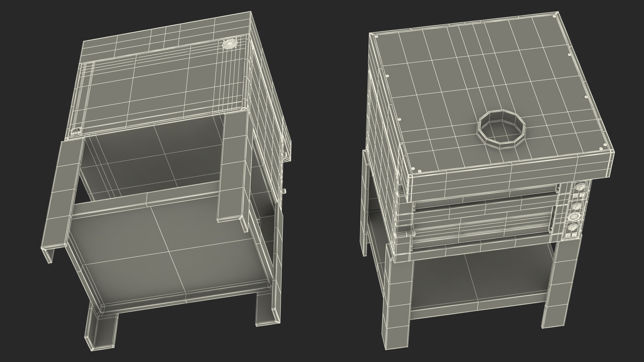Image resolution: width=644 pixels, height=362 pixels.
Task: Click back-left corner screw on oven top
Action: point(377,37)
